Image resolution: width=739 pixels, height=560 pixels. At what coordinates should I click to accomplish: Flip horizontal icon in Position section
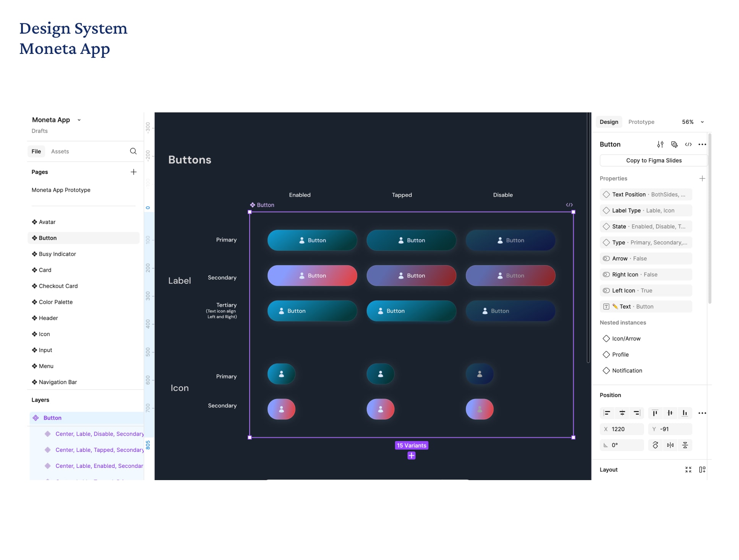670,445
